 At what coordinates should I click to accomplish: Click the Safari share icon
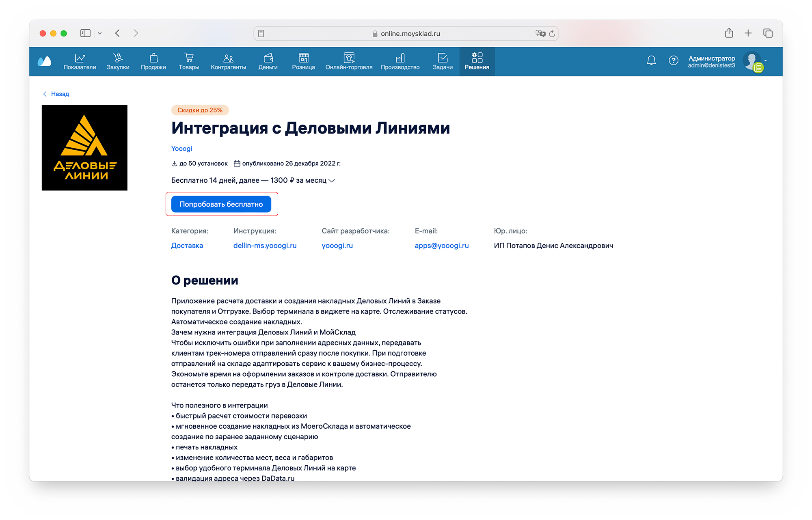point(729,33)
